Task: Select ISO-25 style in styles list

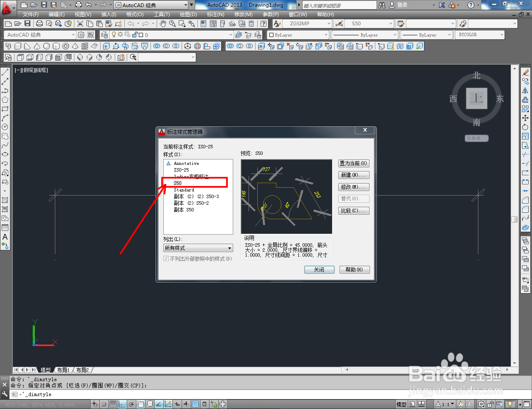Action: (x=181, y=170)
